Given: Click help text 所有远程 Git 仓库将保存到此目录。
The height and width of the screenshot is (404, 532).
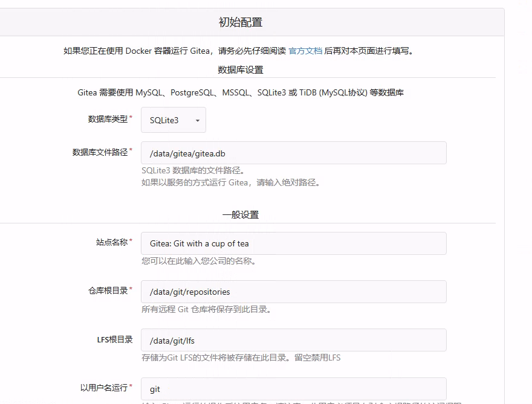Looking at the screenshot, I should coord(206,309).
